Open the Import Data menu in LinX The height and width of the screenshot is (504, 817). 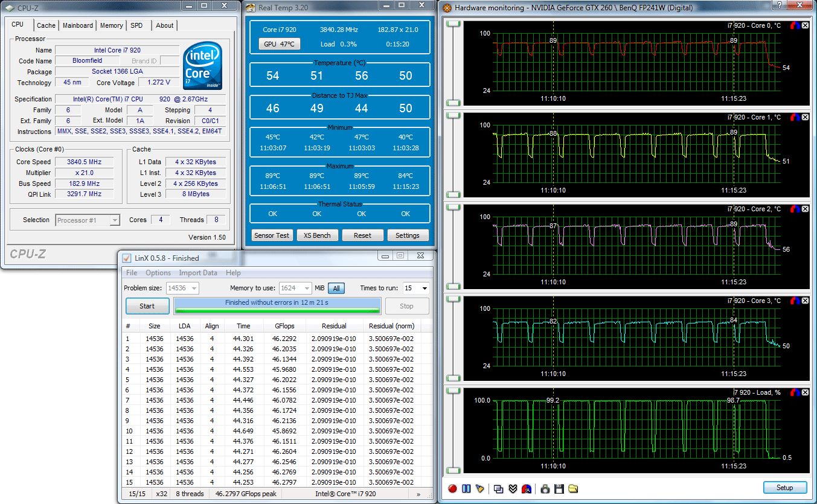pyautogui.click(x=198, y=273)
